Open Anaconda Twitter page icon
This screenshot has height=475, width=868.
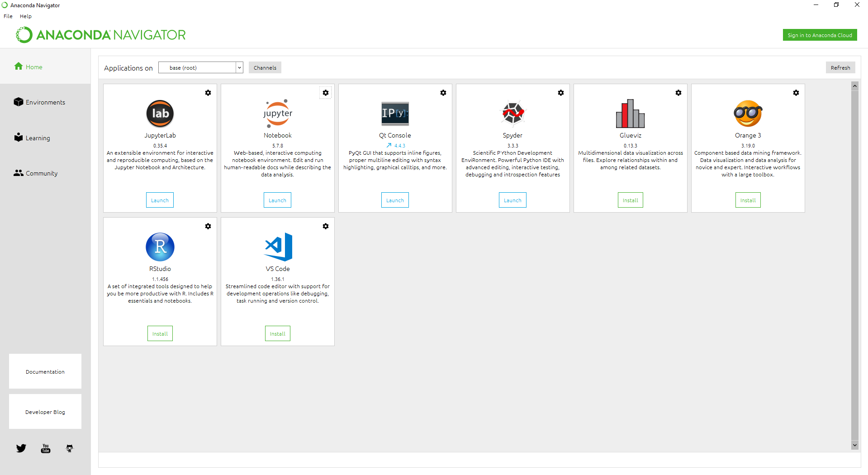tap(21, 448)
